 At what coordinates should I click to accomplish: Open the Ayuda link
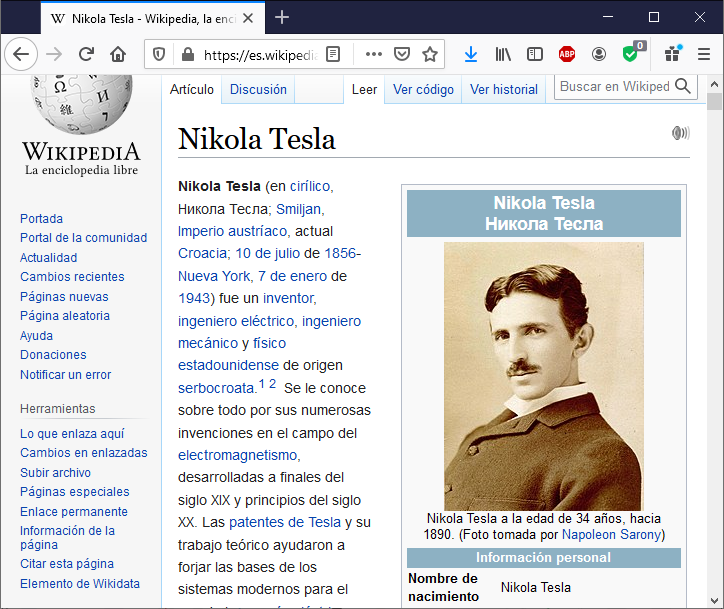(36, 336)
